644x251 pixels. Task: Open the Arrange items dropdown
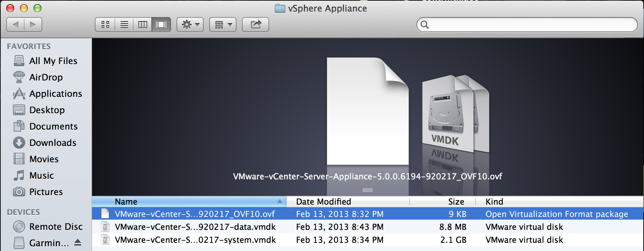click(223, 25)
